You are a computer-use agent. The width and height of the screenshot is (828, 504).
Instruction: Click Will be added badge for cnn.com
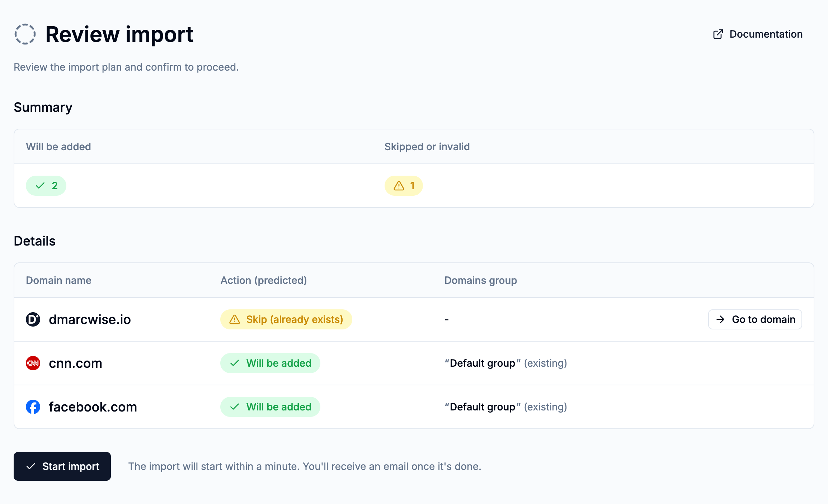[x=270, y=363]
